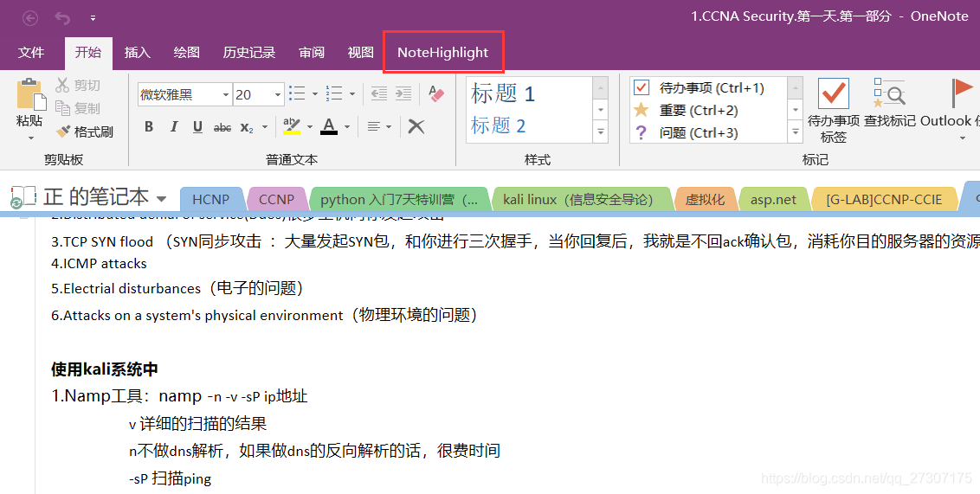Image resolution: width=980 pixels, height=494 pixels.
Task: Open the CCNP section tab
Action: tap(276, 200)
